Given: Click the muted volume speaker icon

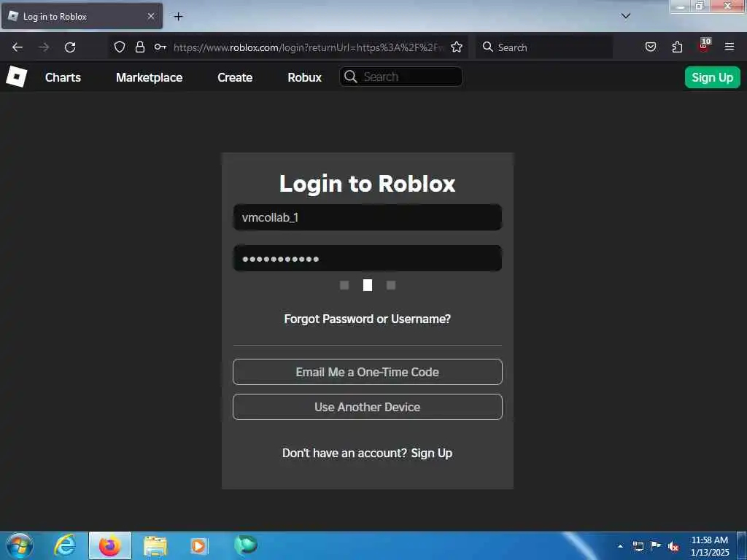Looking at the screenshot, I should tap(673, 547).
